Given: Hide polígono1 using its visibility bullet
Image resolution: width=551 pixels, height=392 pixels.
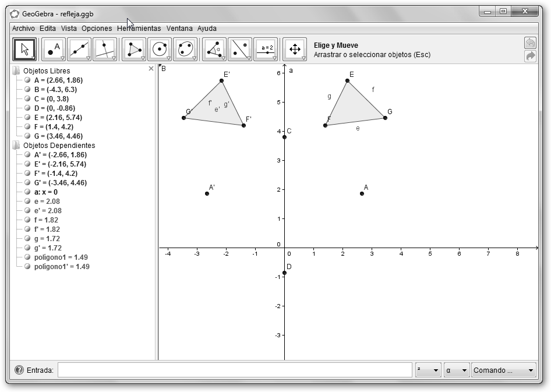Looking at the screenshot, I should coord(27,257).
